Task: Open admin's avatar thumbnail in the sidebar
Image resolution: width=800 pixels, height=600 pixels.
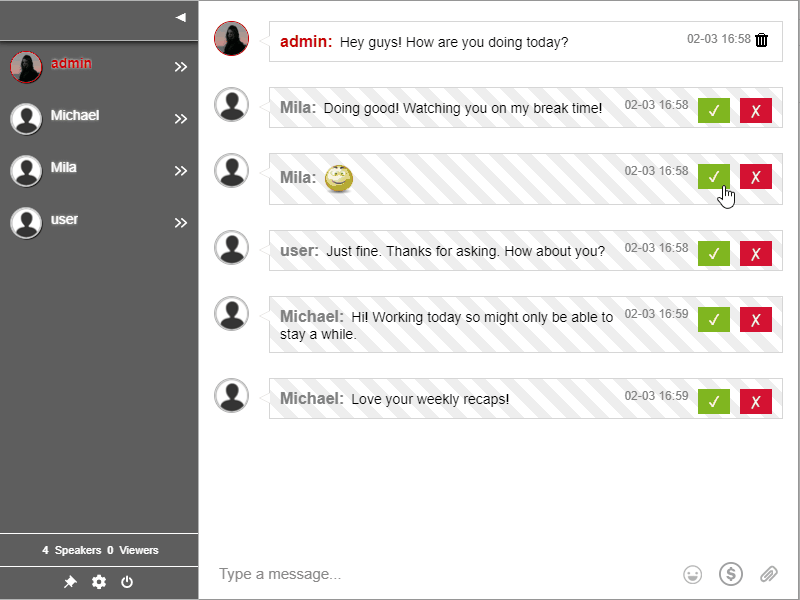Action: point(25,66)
